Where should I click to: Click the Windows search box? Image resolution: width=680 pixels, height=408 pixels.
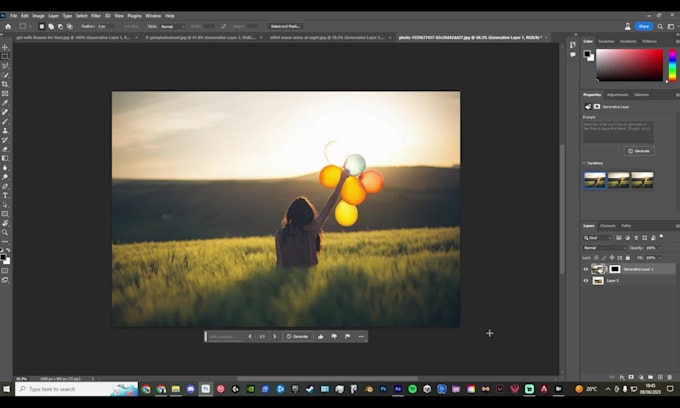76,389
